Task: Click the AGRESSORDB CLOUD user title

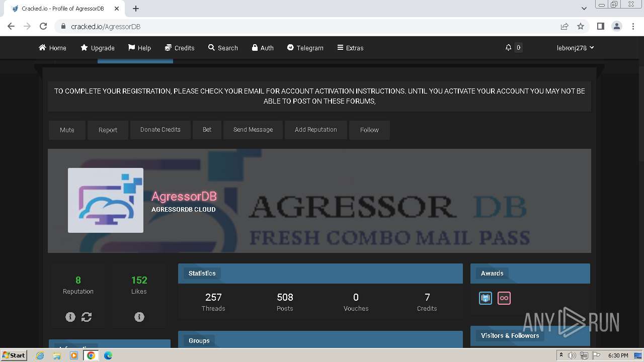Action: (x=184, y=210)
